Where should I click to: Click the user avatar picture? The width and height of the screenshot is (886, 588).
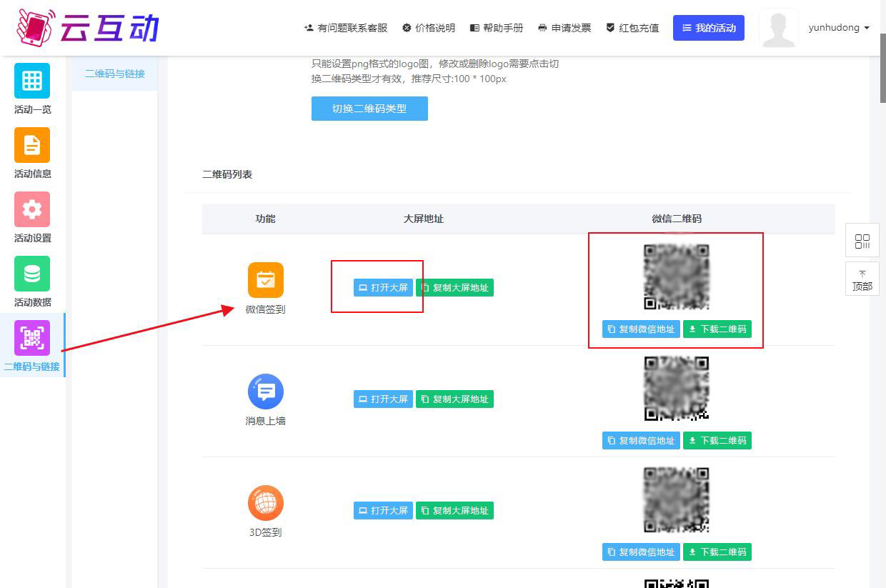[x=779, y=29]
